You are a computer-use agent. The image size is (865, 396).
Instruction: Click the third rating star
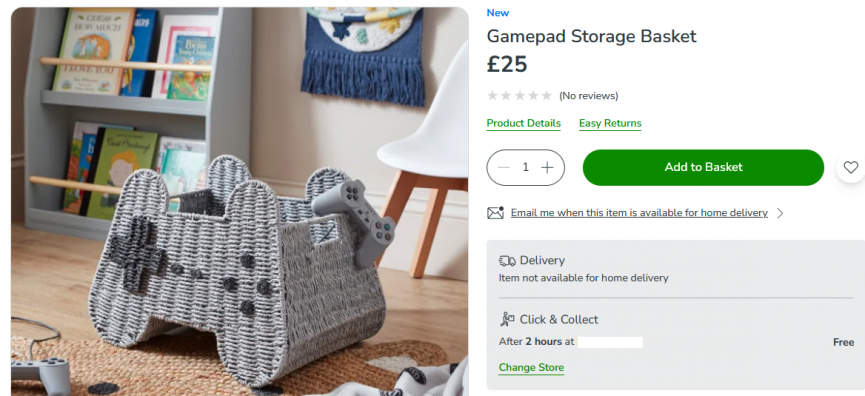click(519, 96)
